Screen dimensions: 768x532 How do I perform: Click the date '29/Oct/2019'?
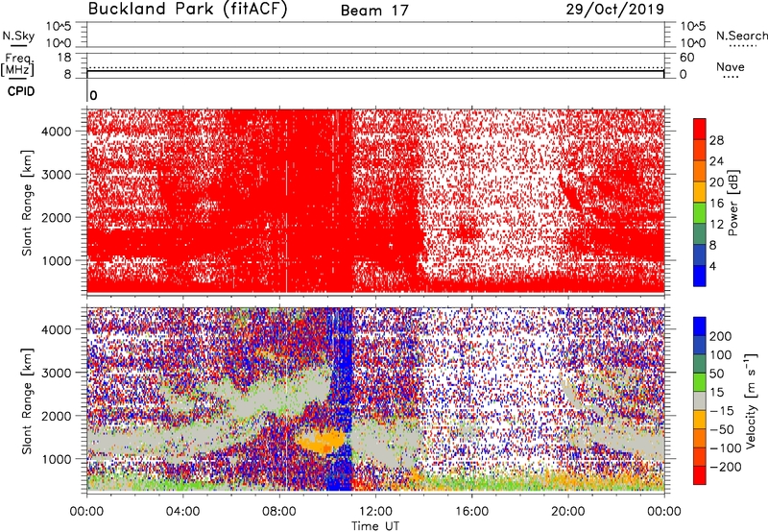615,10
